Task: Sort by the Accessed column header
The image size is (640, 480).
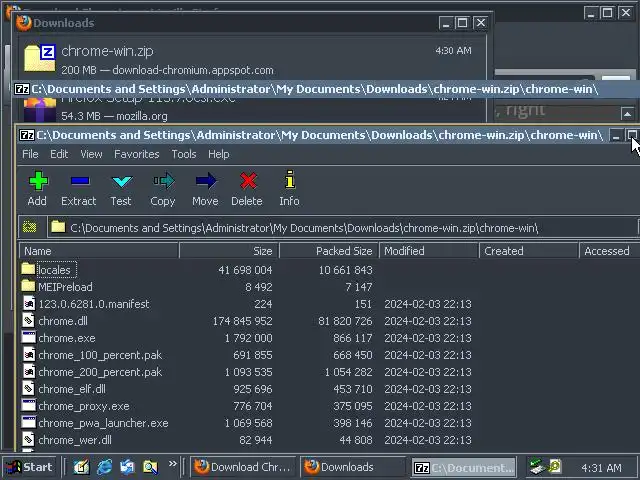Action: pos(609,251)
